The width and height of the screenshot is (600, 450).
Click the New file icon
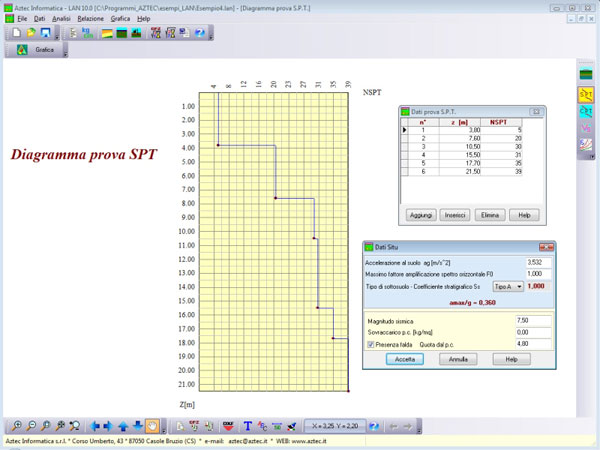click(x=16, y=33)
